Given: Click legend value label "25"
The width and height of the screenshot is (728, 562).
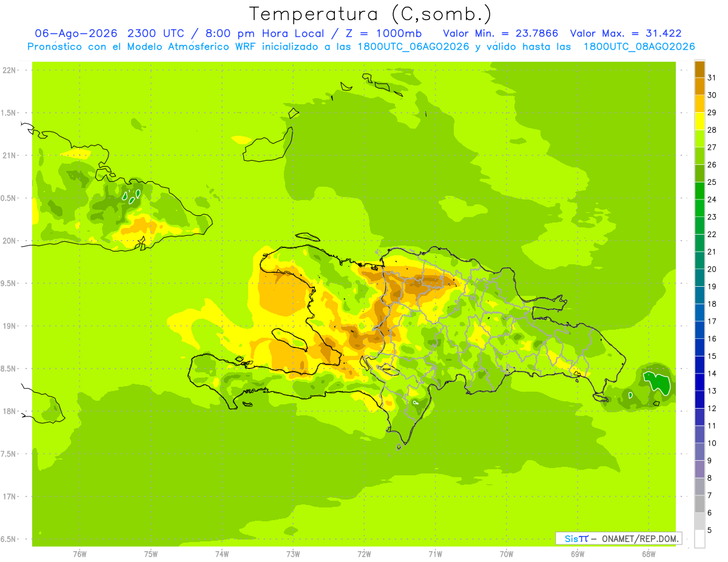Looking at the screenshot, I should 712,182.
